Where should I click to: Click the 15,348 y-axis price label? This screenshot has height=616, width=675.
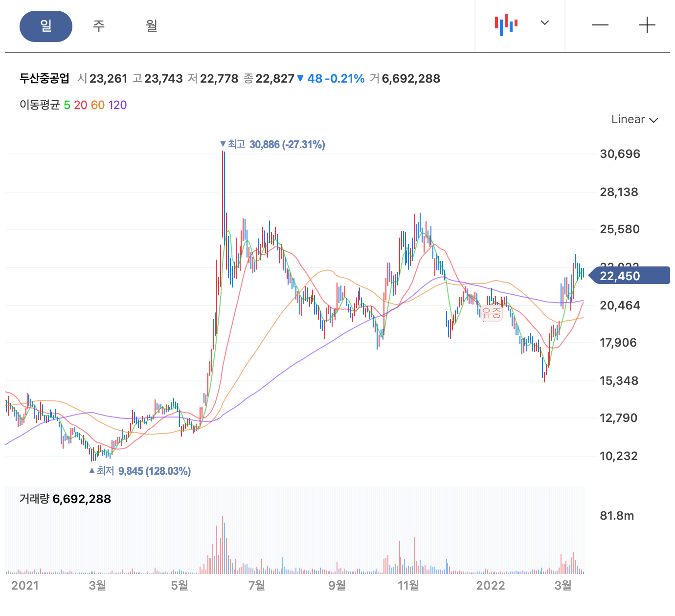[619, 381]
